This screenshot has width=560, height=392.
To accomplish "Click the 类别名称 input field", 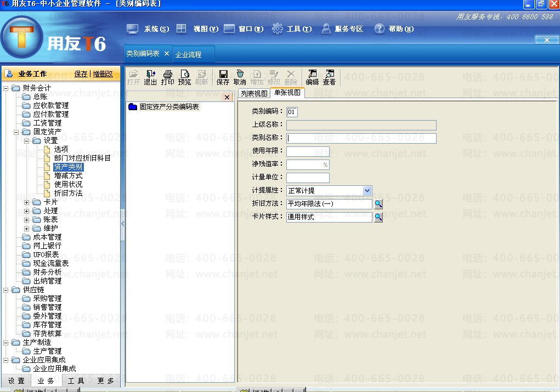I will point(361,138).
